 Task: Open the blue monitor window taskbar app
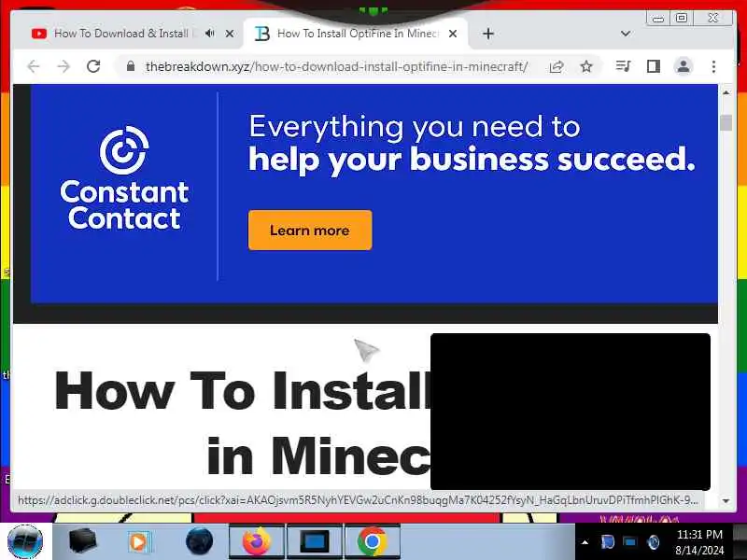(x=315, y=541)
